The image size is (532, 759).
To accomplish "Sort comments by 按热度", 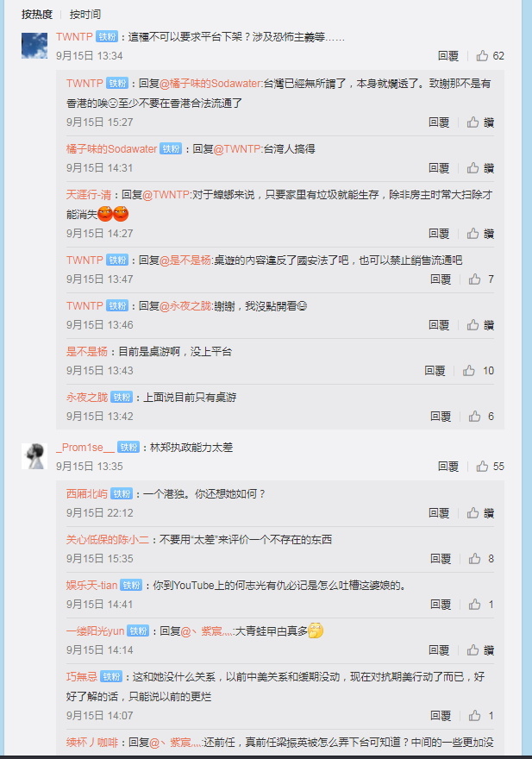I will point(37,15).
